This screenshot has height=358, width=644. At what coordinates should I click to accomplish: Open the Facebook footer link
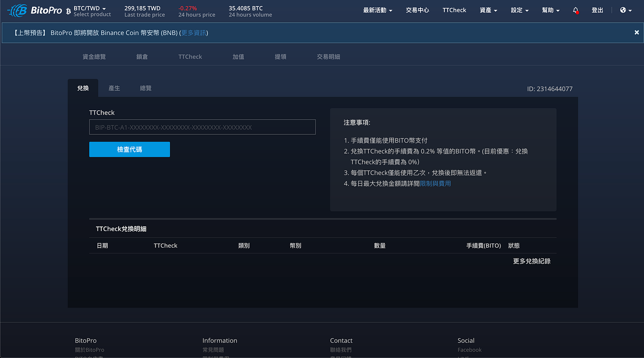[470, 350]
